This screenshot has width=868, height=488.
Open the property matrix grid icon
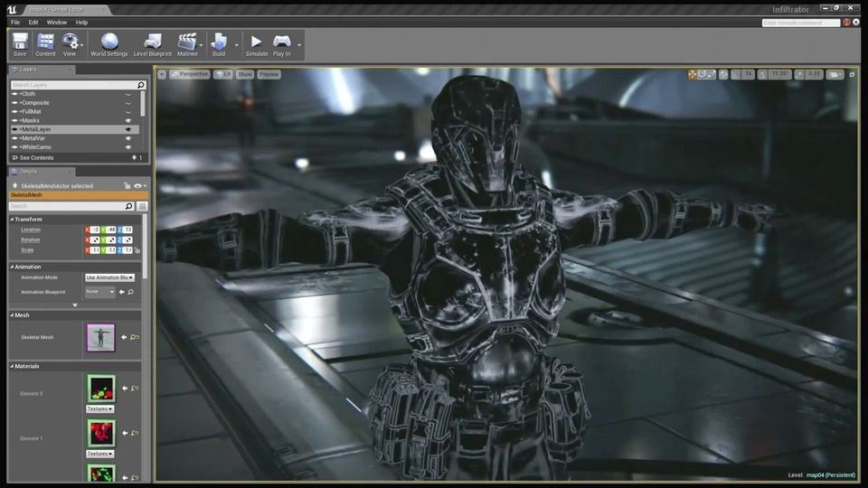click(x=142, y=206)
